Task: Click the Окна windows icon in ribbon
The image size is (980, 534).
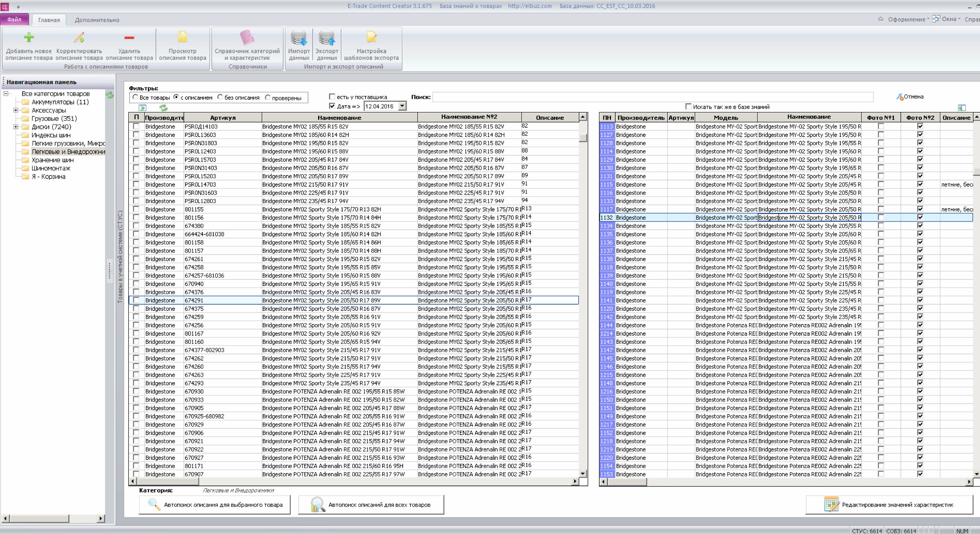Action: click(x=936, y=19)
